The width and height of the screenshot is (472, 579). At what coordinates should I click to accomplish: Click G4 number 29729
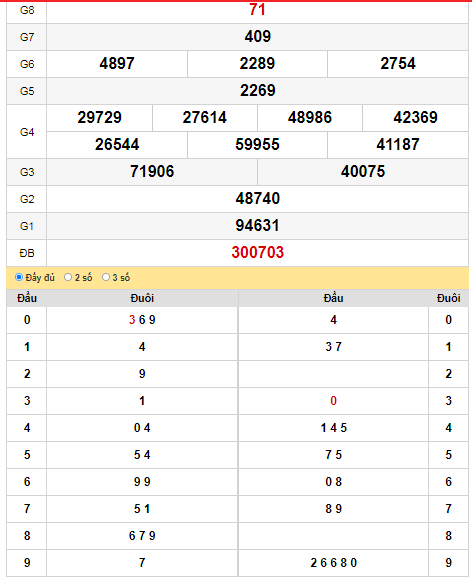click(99, 117)
